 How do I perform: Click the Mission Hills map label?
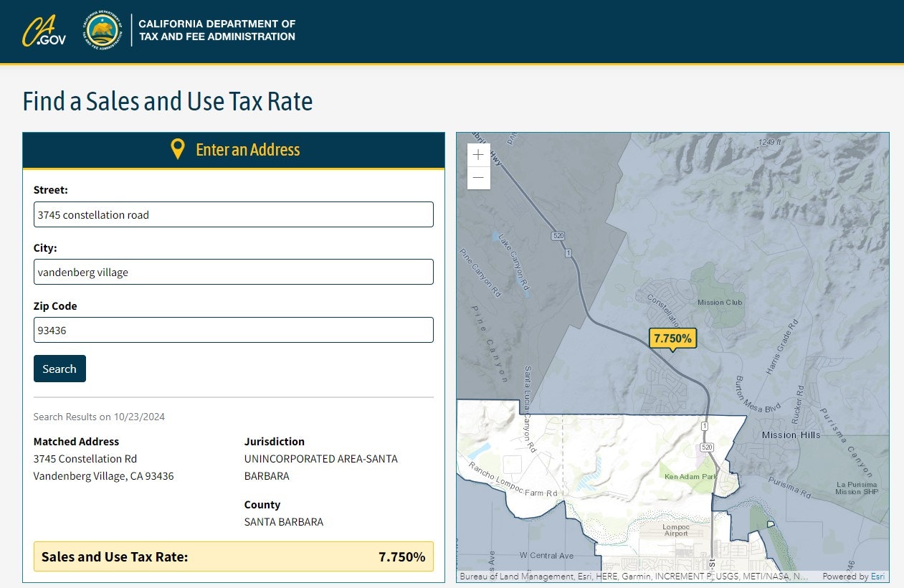791,435
